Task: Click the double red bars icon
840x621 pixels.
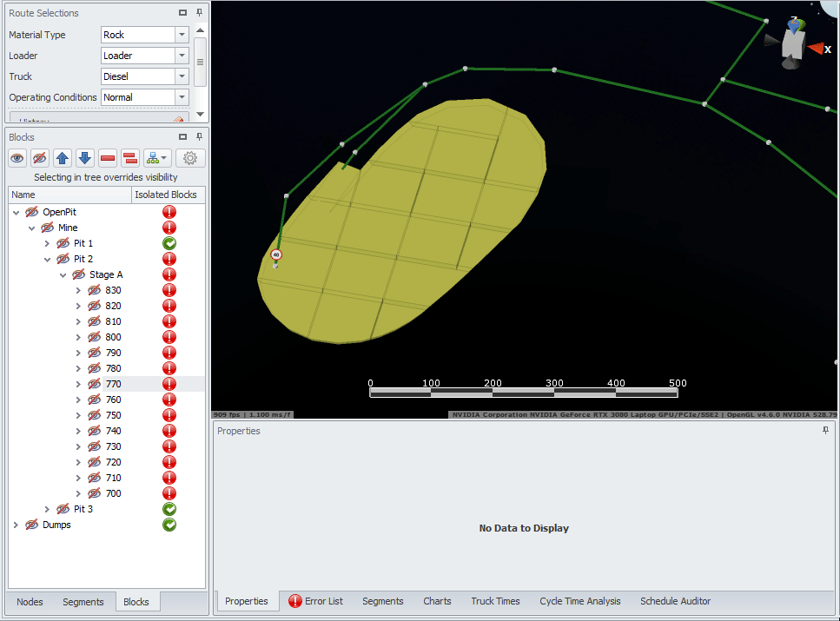Action: click(x=130, y=158)
